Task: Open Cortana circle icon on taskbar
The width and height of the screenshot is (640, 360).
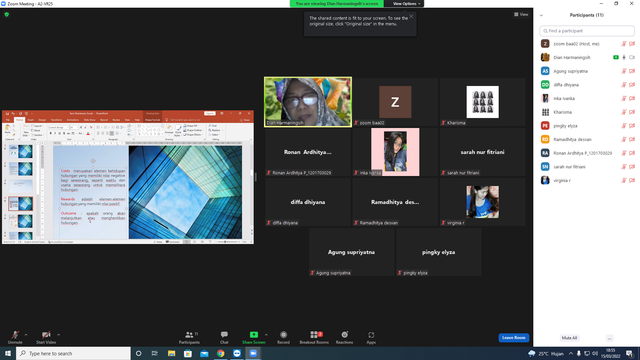Action: (138, 353)
